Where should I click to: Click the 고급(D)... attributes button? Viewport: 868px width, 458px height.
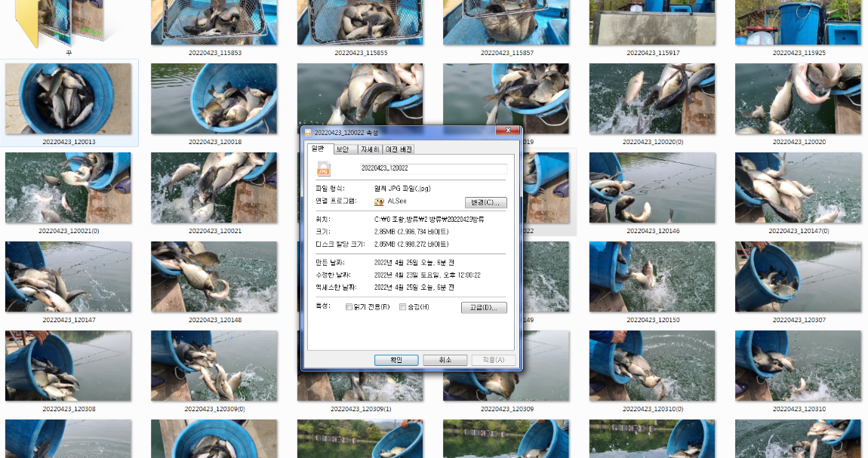point(484,307)
